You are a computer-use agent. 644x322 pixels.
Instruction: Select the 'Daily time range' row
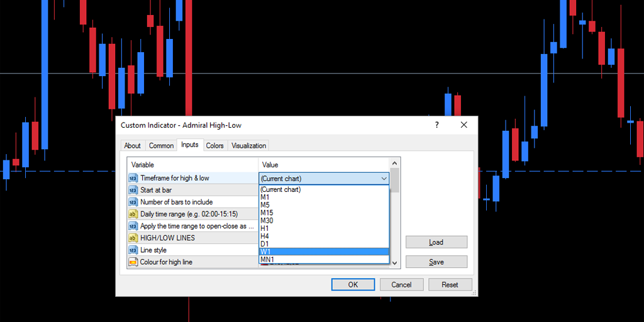click(192, 214)
